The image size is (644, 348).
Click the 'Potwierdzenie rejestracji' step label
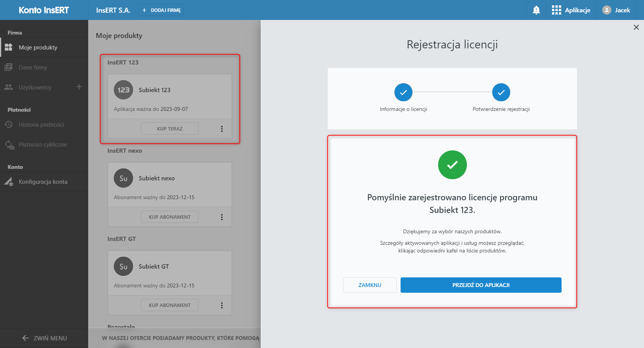tap(501, 109)
